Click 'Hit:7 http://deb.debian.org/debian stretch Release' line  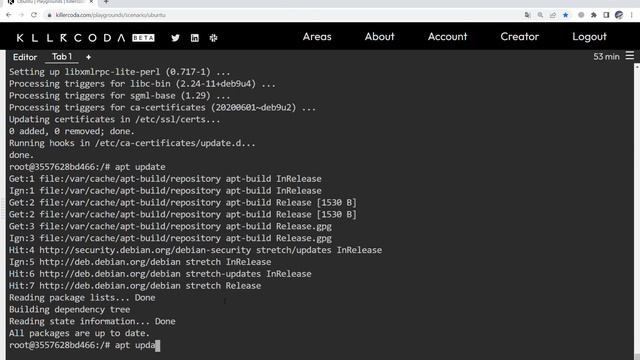[135, 286]
